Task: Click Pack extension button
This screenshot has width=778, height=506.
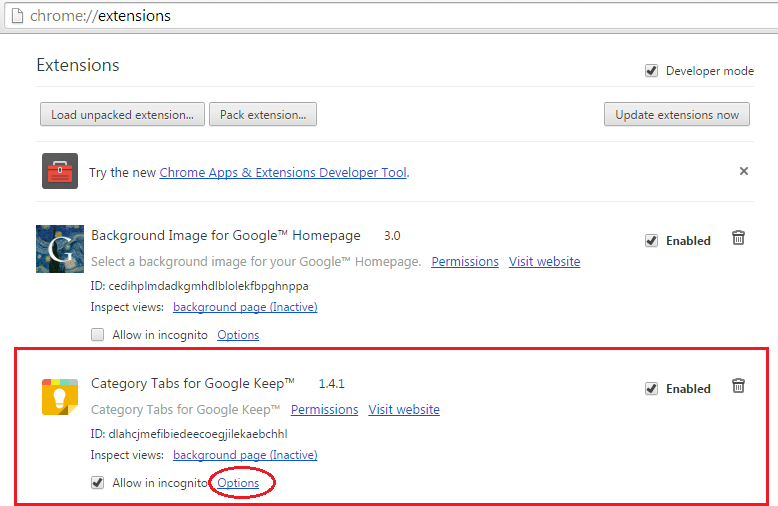Action: tap(263, 115)
